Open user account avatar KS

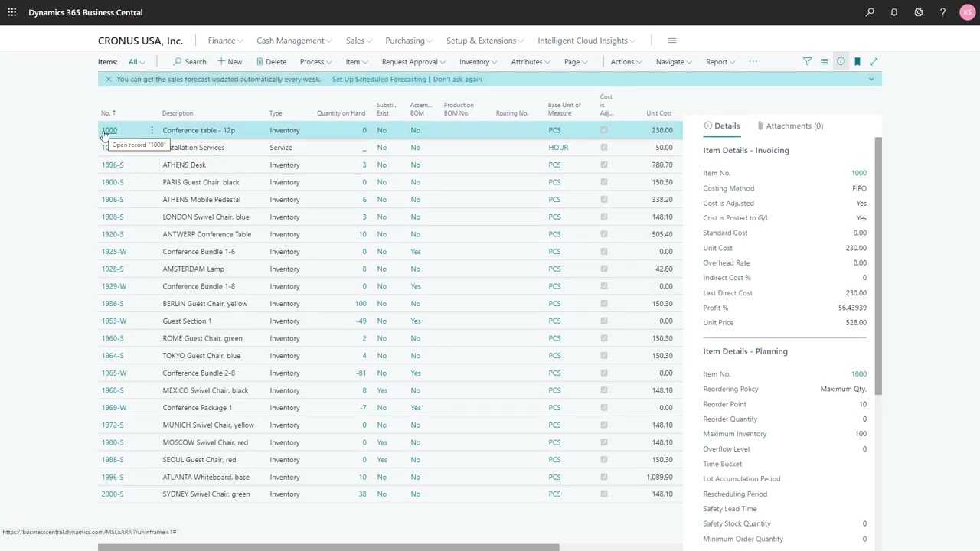(966, 12)
